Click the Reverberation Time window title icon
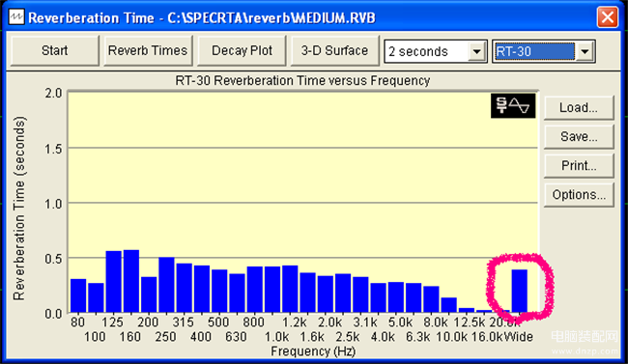 click(16, 17)
